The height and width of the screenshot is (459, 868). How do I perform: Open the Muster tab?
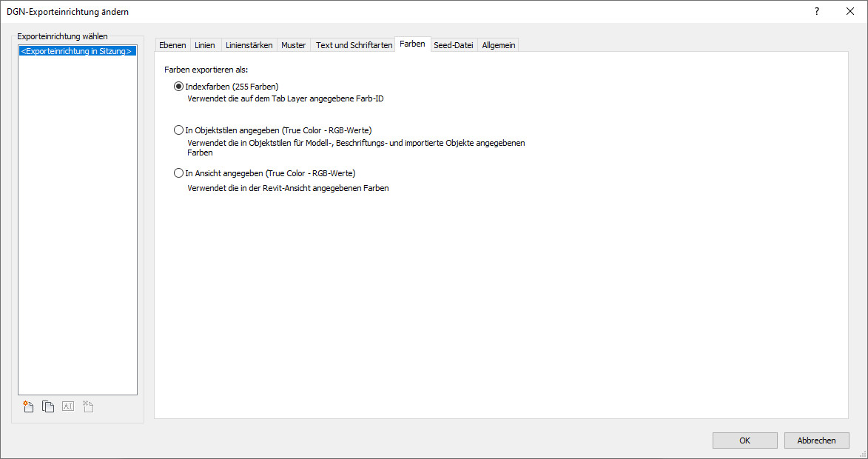[293, 45]
